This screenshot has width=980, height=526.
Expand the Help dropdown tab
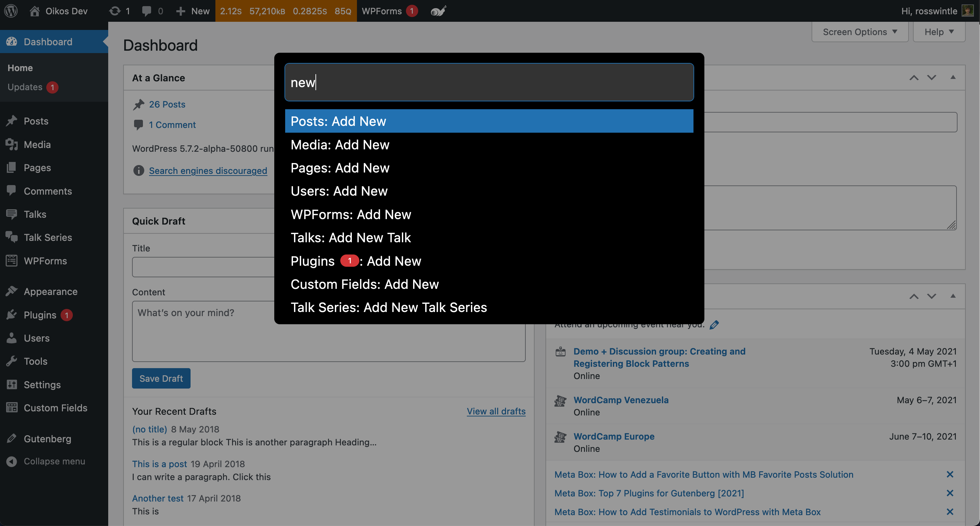[939, 32]
